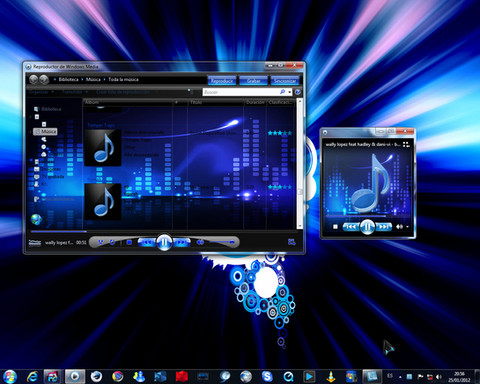Go forward in Media Player navigation

click(44, 79)
